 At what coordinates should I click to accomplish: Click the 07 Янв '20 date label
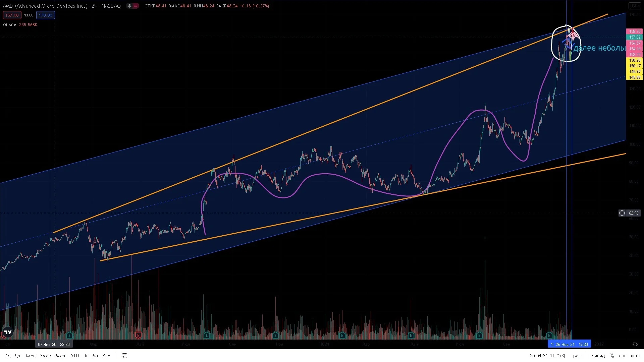[x=54, y=344]
